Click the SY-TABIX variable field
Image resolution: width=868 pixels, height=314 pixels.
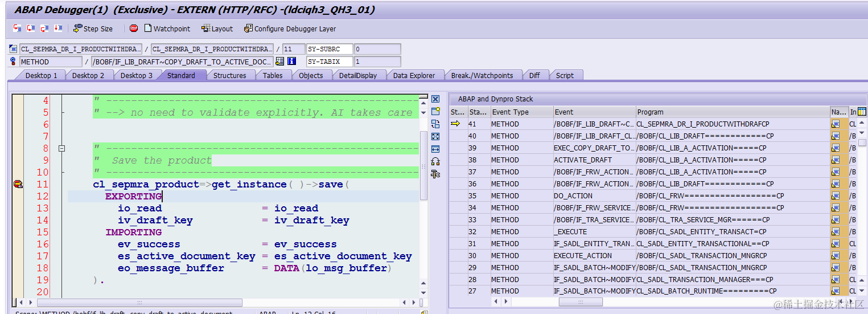tap(330, 62)
